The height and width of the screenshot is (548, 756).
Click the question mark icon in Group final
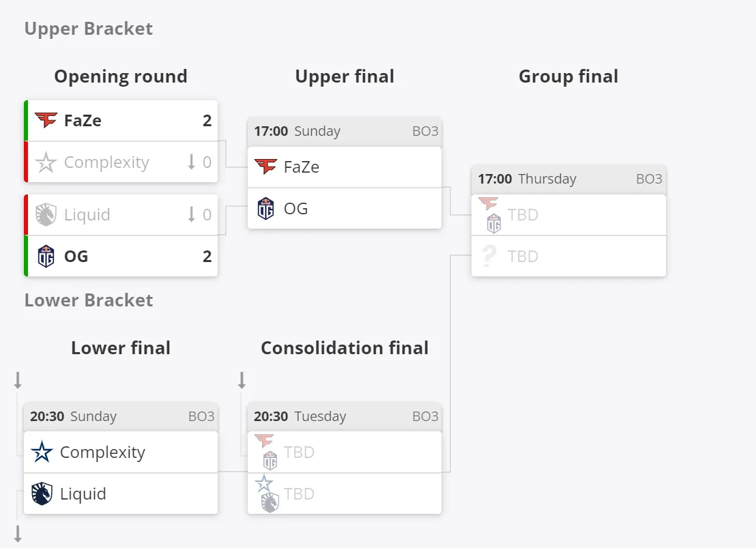tap(489, 256)
